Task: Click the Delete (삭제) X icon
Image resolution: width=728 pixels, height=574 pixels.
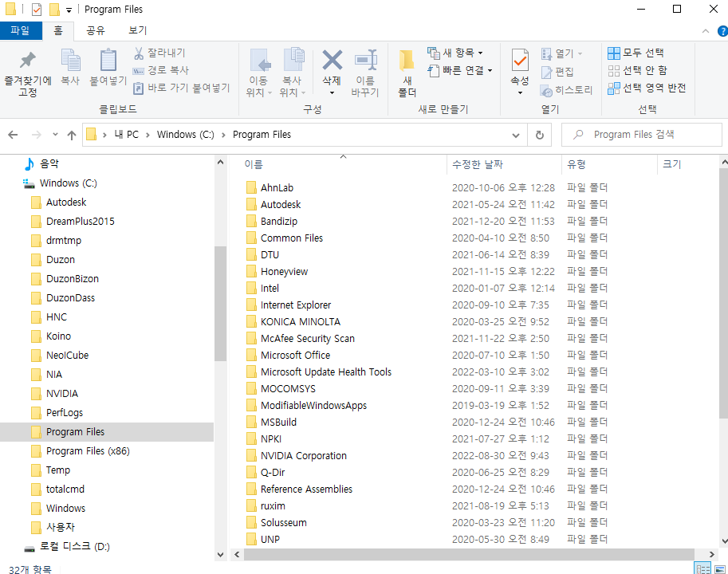Action: click(332, 60)
